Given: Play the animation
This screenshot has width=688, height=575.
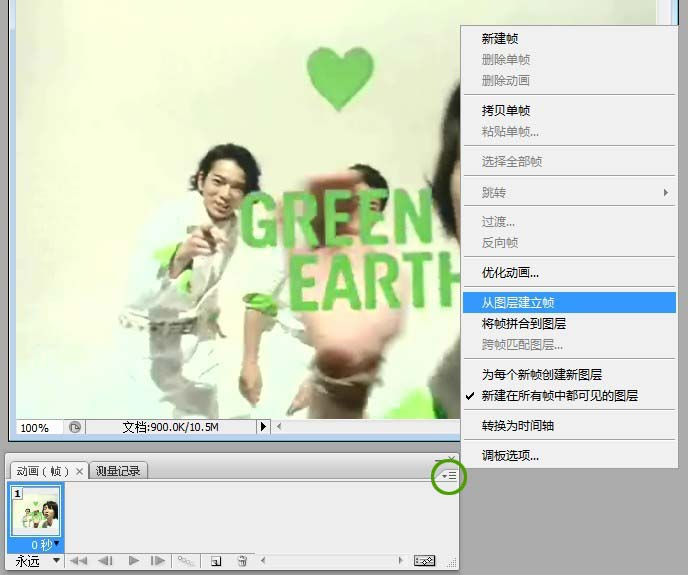Looking at the screenshot, I should (134, 561).
